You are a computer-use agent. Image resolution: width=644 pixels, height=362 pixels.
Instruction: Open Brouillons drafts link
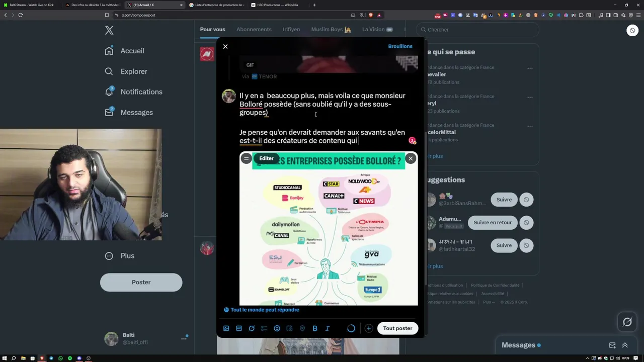coord(400,46)
